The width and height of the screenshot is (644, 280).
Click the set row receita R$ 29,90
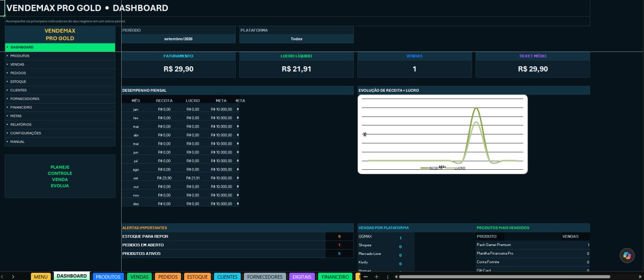(164, 178)
